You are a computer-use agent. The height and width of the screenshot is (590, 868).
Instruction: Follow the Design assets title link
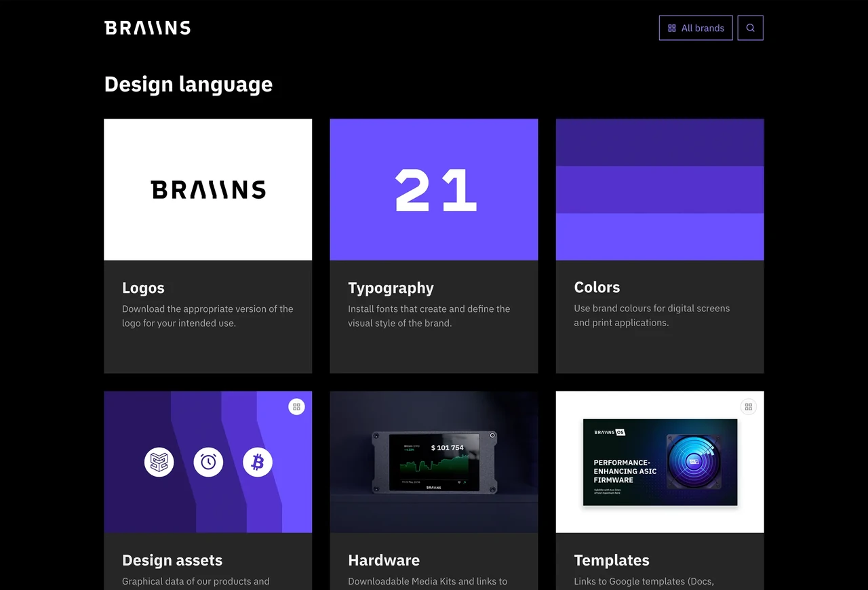172,560
